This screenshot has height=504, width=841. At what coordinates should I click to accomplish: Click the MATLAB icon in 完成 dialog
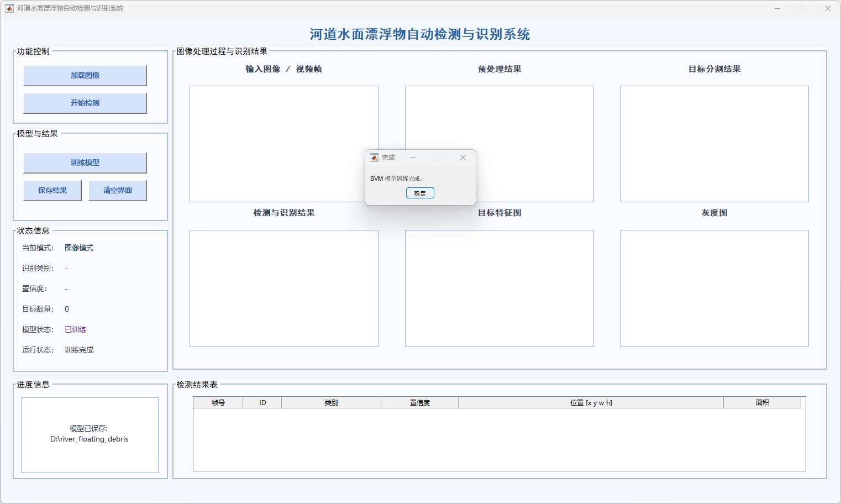[x=374, y=158]
